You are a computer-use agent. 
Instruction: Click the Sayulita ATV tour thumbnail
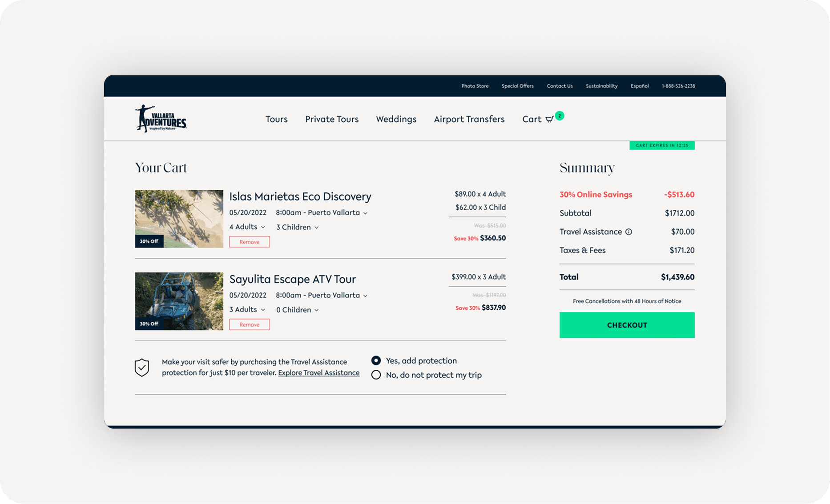[179, 301]
